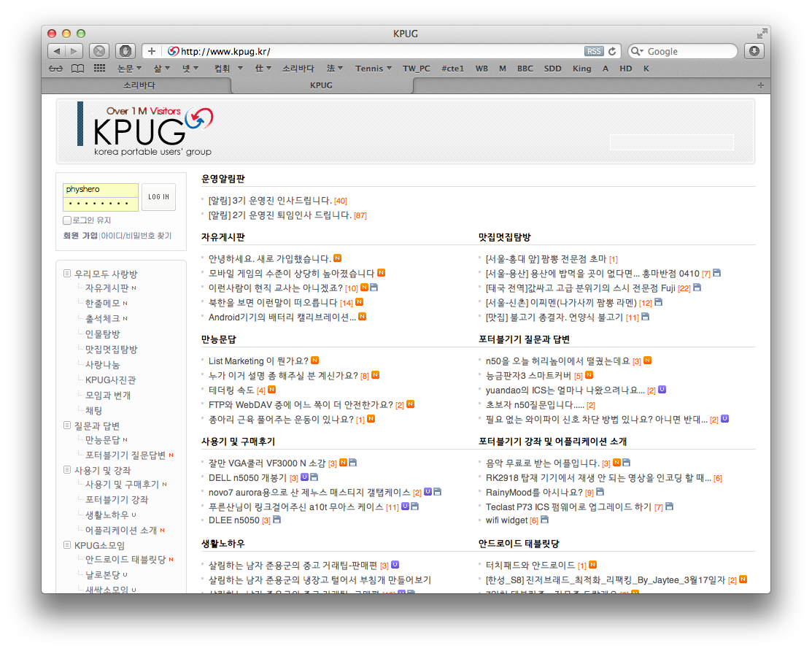Open the Tennis bookmarks folder dropdown
The width and height of the screenshot is (812, 651).
coord(374,69)
